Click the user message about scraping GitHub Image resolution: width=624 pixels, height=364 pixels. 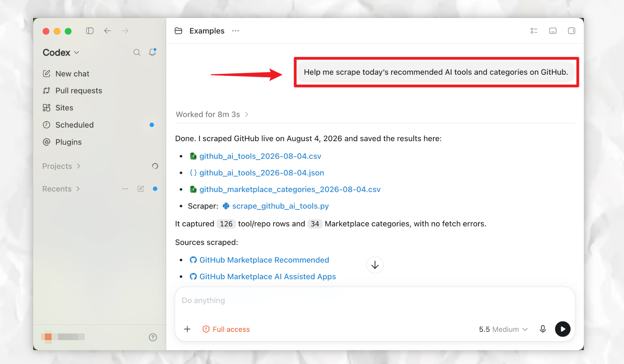pos(436,72)
